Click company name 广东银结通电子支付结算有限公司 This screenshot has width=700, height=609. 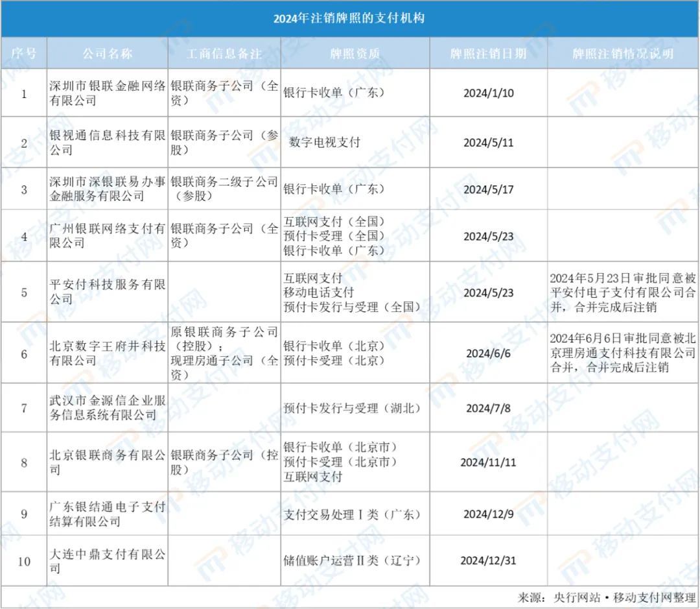tap(107, 514)
